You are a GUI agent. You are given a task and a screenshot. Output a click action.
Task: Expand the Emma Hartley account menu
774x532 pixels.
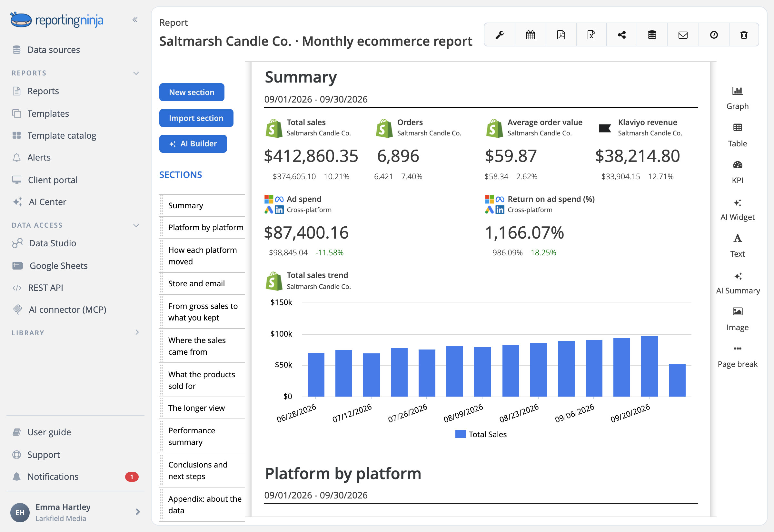pyautogui.click(x=138, y=511)
